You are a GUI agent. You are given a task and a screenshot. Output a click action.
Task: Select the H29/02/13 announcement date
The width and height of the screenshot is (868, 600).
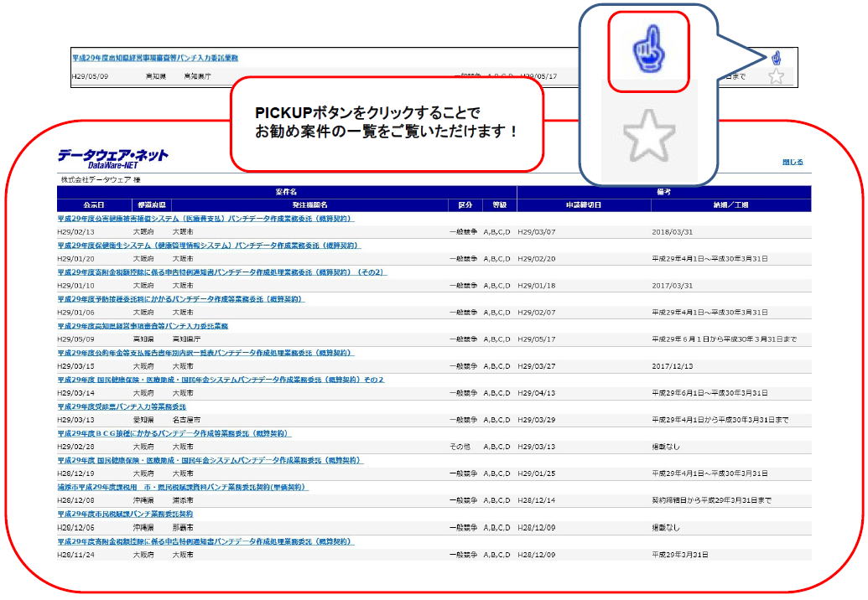(75, 232)
